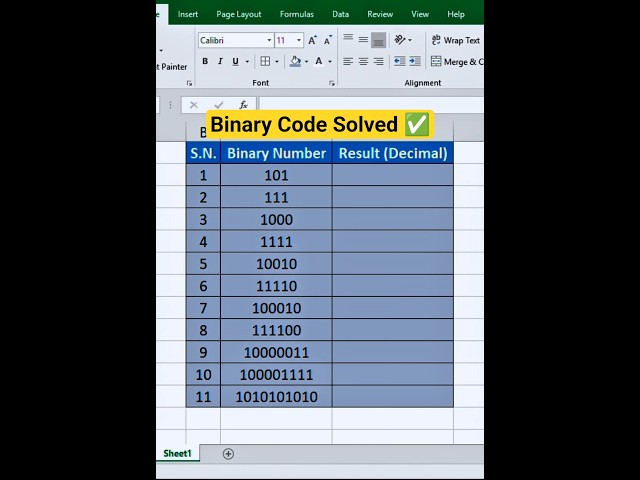Open the View ribbon tab

pyautogui.click(x=420, y=14)
